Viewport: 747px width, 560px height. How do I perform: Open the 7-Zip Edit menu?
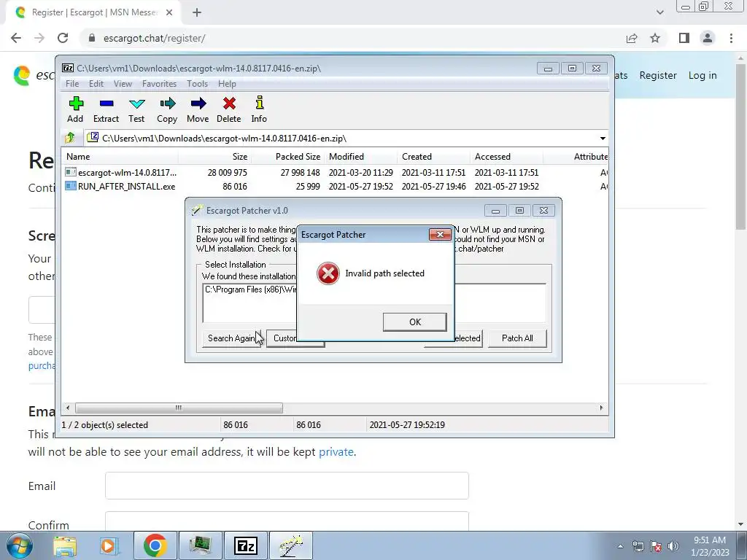(x=96, y=84)
